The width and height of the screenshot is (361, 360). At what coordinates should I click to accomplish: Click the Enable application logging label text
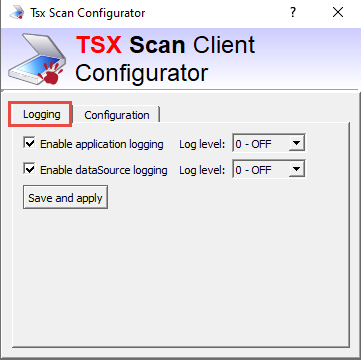click(x=102, y=144)
